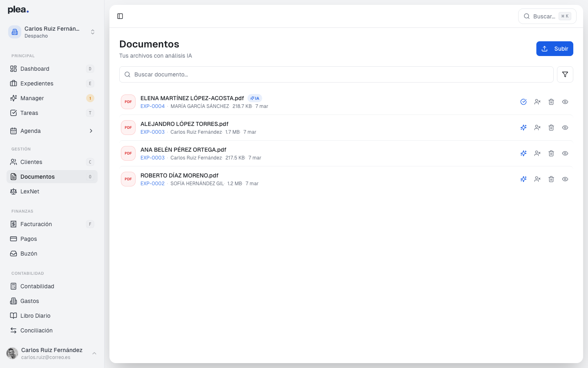Navigate to Contabilidad
The width and height of the screenshot is (588, 368).
pyautogui.click(x=52, y=286)
